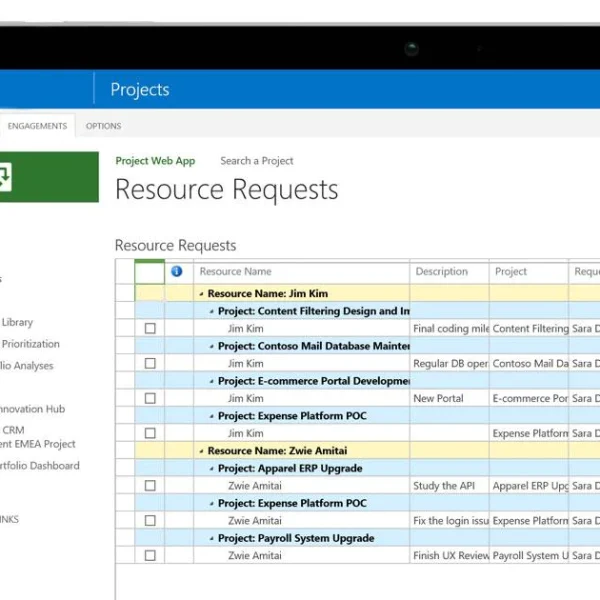Open the EMEA Project navigation link
Viewport: 600px width, 600px height.
[x=38, y=444]
